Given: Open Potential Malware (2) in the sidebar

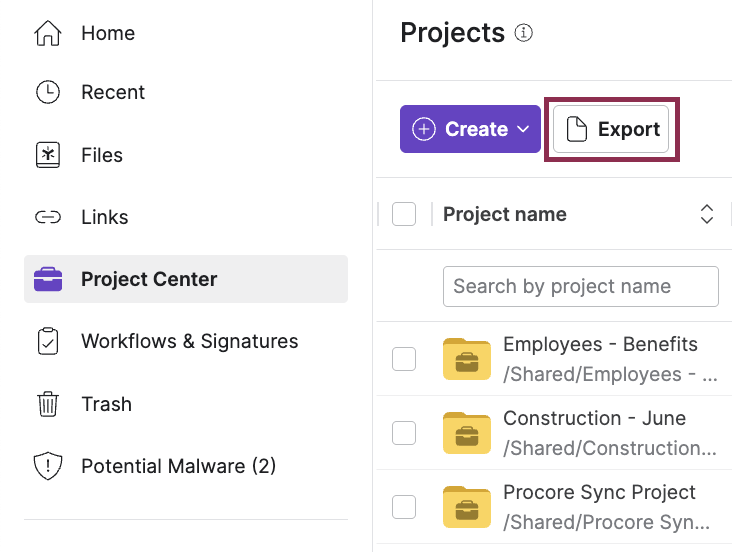Looking at the screenshot, I should point(186,466).
